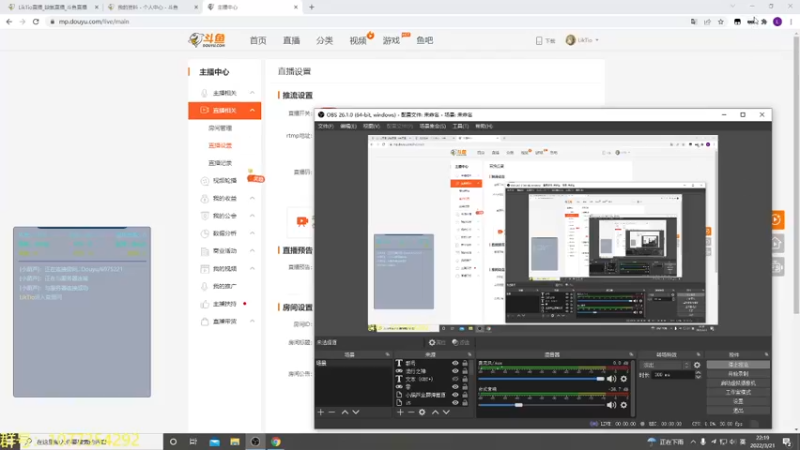
Task: Expand 商业活动 sidebar section
Action: coord(252,251)
